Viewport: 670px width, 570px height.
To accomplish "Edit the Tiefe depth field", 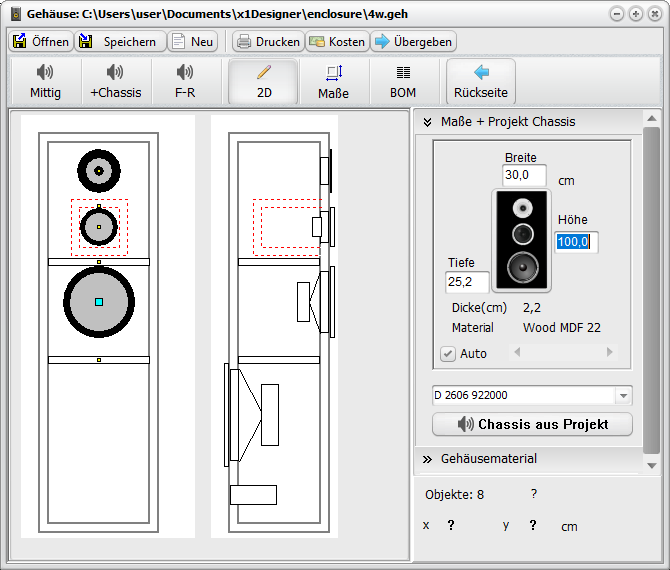I will point(467,282).
